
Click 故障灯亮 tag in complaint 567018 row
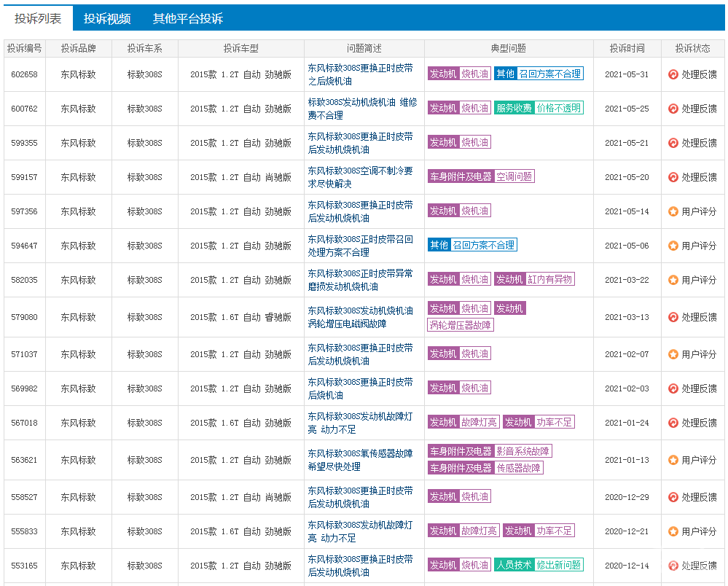tap(479, 422)
